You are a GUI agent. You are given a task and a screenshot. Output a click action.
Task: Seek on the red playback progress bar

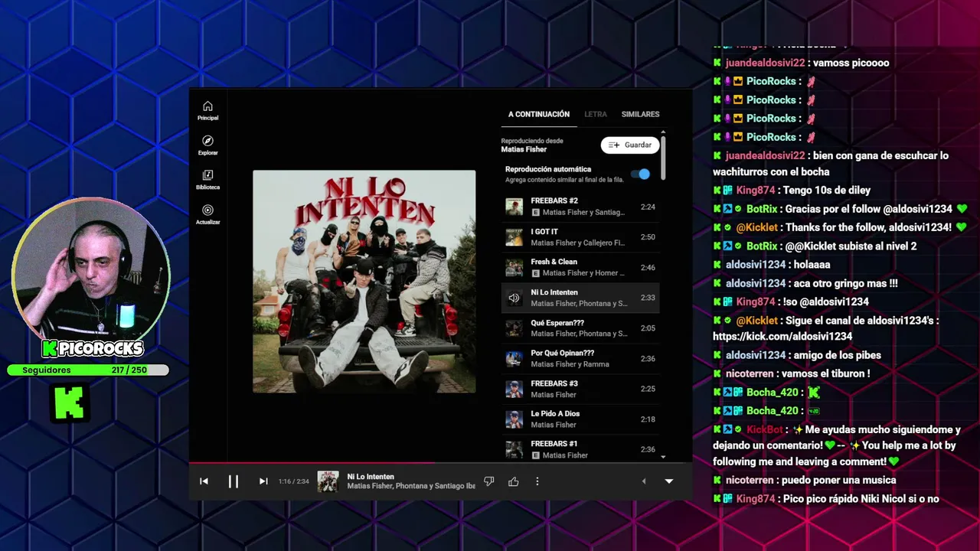click(x=312, y=462)
